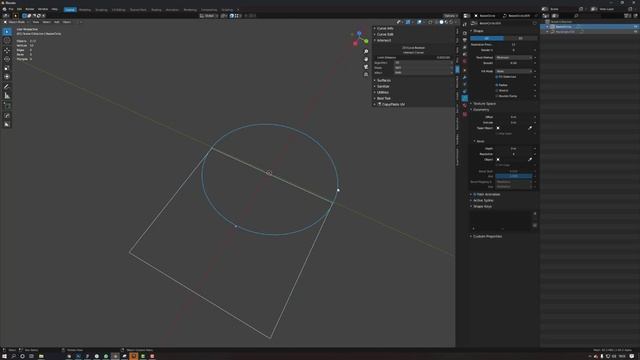This screenshot has width=640, height=360.
Task: Click the pan view hand icon
Action: 366,59
